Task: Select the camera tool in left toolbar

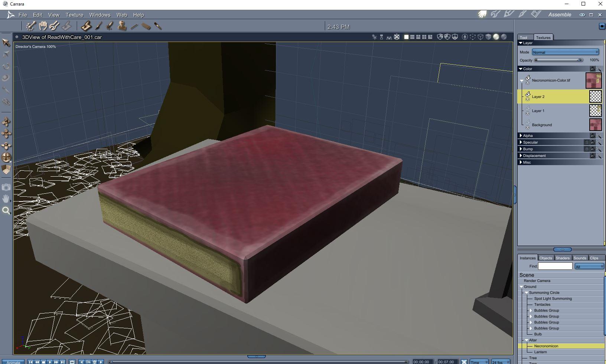Action: (6, 187)
